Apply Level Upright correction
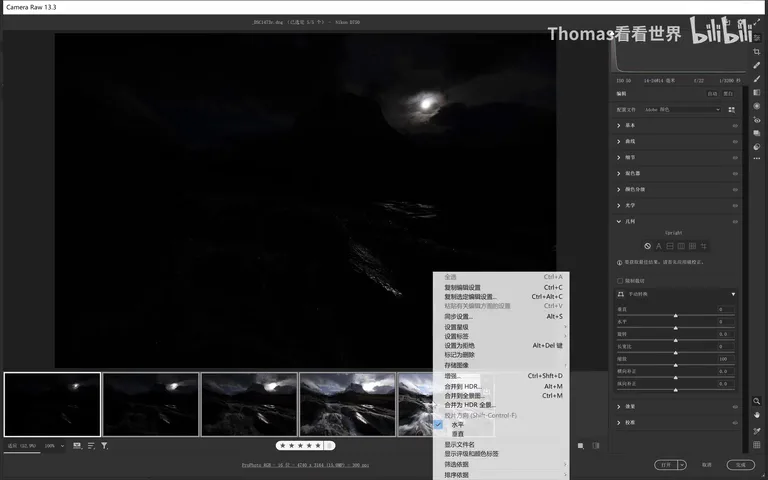This screenshot has width=768, height=480. pyautogui.click(x=670, y=246)
